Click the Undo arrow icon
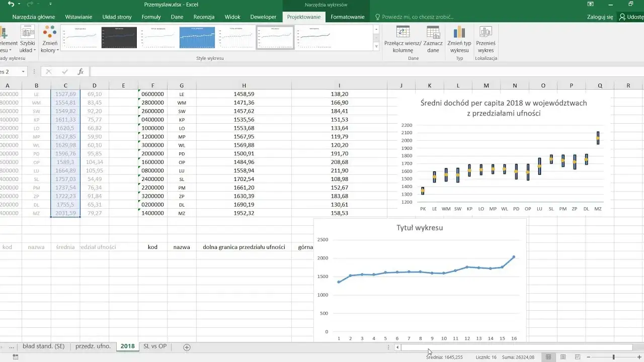 (11, 4)
